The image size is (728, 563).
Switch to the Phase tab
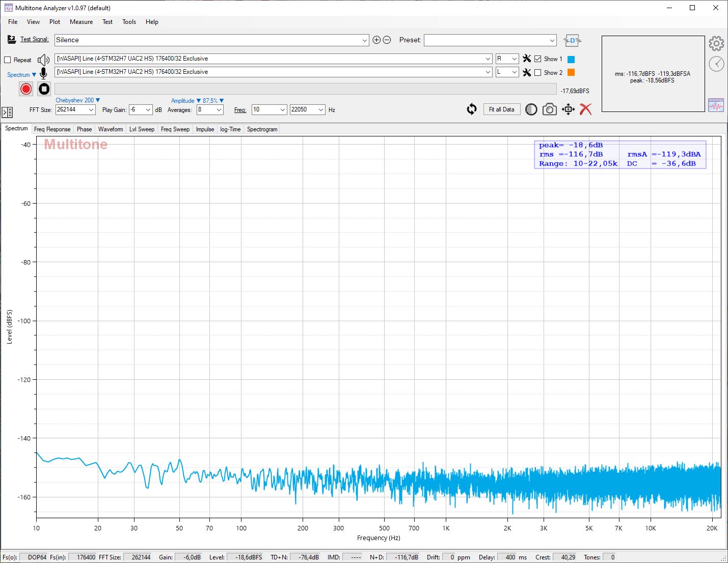(x=84, y=129)
